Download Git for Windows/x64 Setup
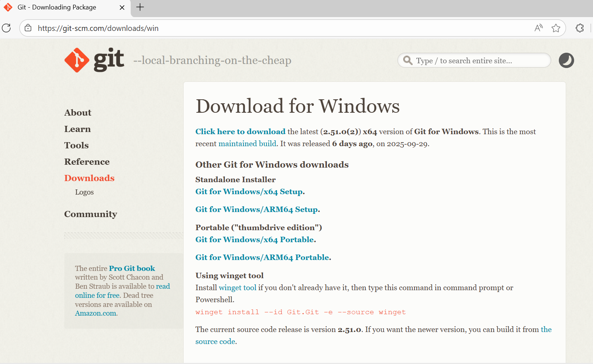 click(249, 192)
